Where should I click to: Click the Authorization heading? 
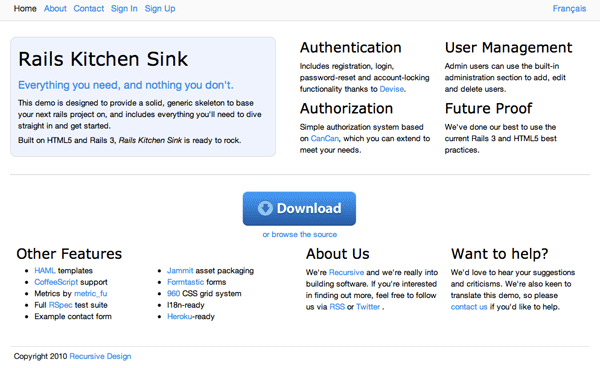click(x=346, y=108)
